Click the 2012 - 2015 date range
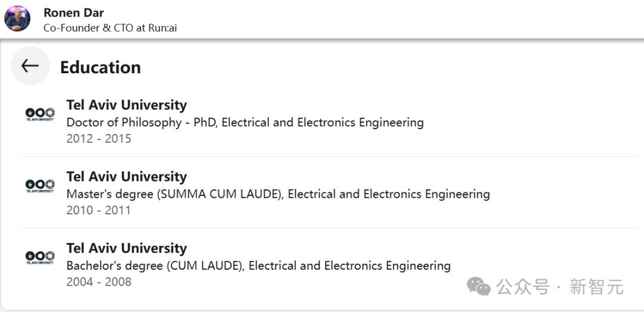644x312 pixels. pyautogui.click(x=98, y=139)
